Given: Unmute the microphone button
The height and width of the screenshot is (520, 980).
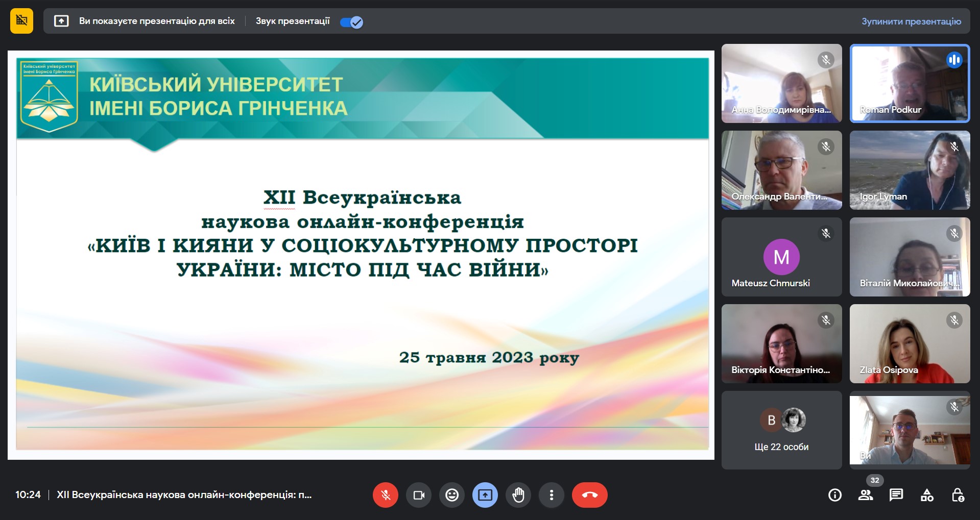Looking at the screenshot, I should [x=385, y=495].
